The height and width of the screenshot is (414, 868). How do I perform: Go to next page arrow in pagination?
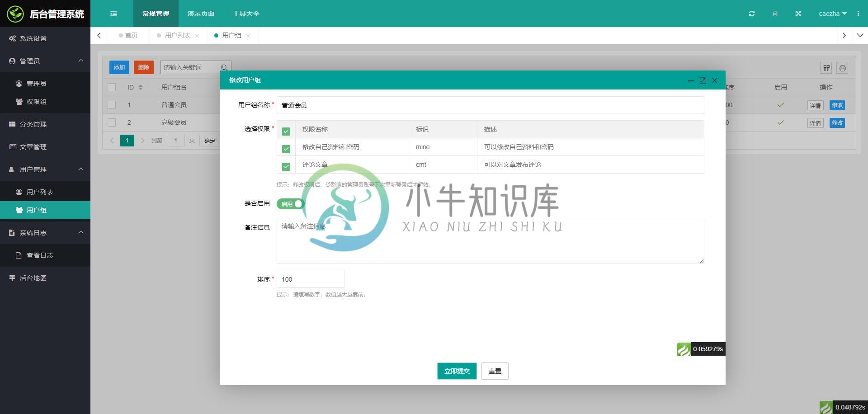coord(142,141)
